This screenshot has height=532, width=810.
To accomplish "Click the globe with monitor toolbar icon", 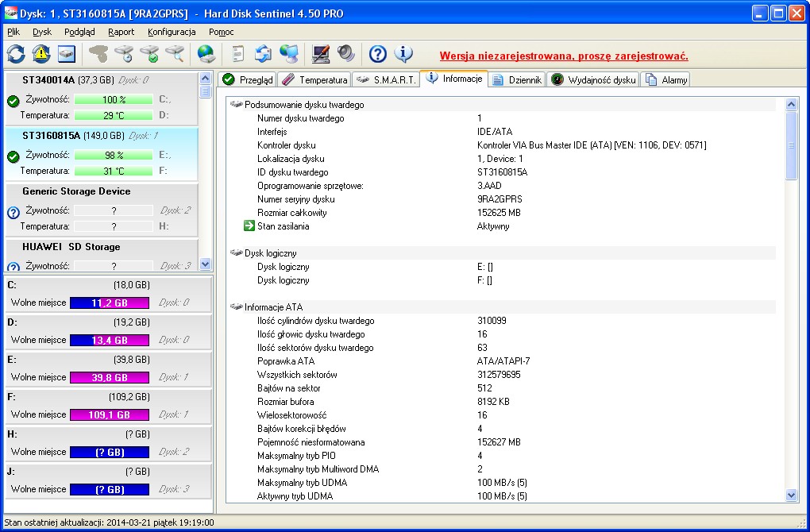I will coord(289,54).
